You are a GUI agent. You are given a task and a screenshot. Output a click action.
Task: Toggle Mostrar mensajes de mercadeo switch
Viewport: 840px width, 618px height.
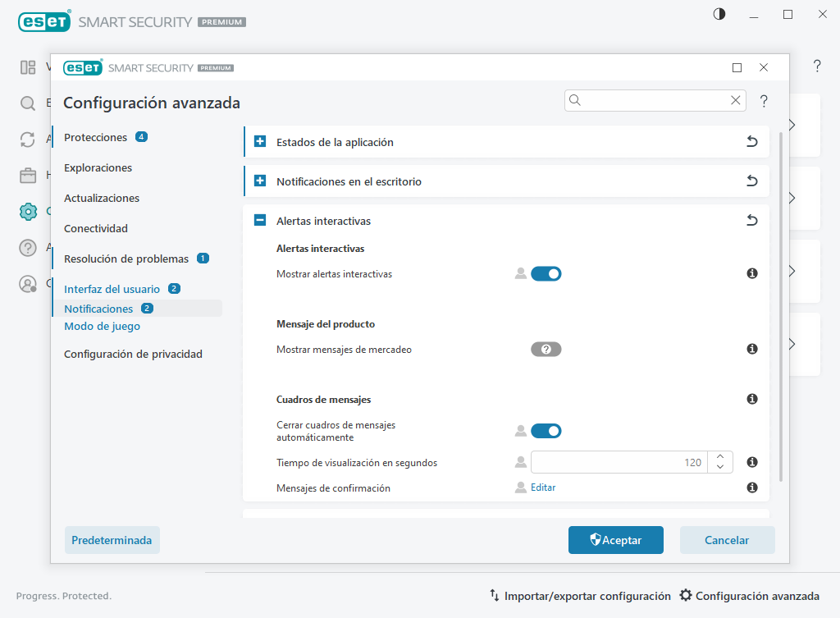tap(546, 349)
